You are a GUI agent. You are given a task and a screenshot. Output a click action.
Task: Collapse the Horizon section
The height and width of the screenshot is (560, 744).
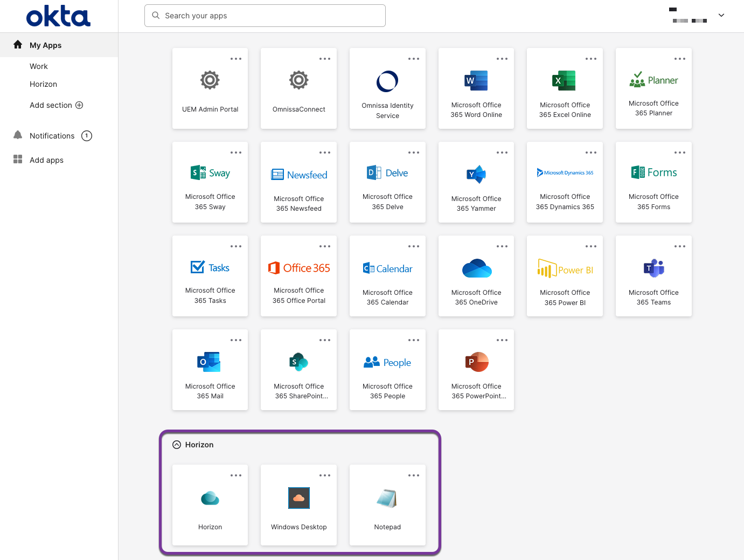(177, 445)
